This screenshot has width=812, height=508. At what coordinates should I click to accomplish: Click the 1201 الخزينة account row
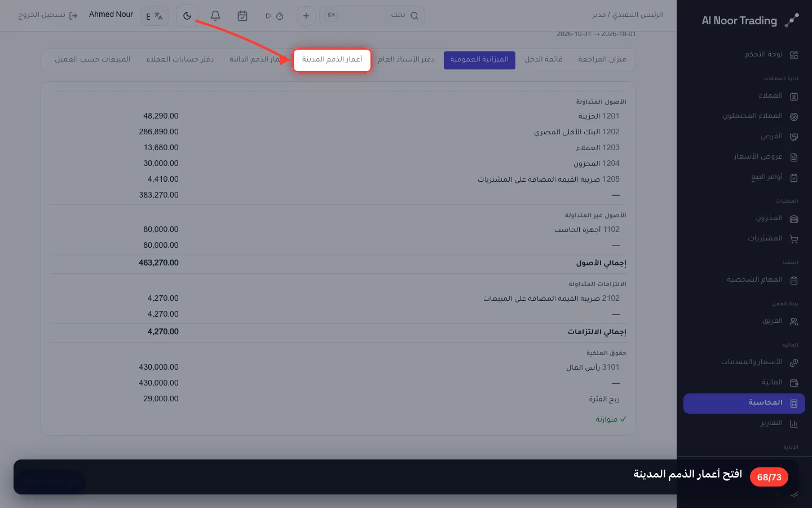(x=338, y=116)
